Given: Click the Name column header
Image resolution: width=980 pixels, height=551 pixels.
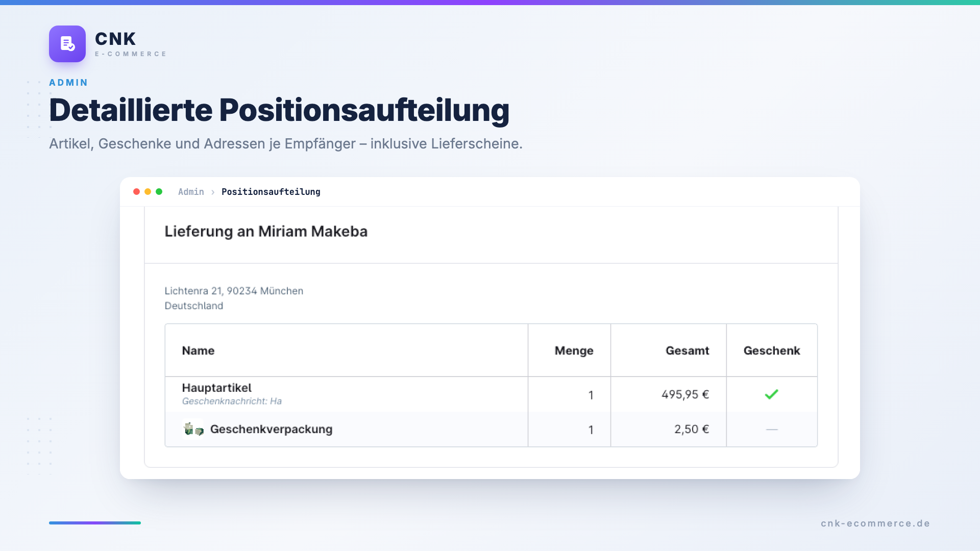Looking at the screenshot, I should tap(198, 350).
